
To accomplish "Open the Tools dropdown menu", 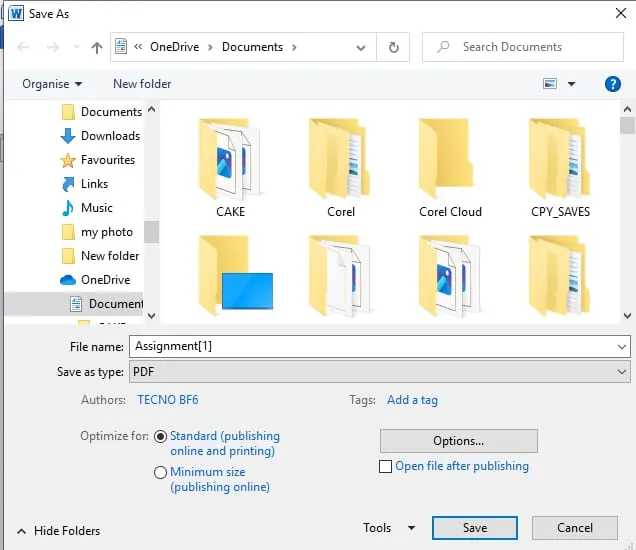I will point(389,528).
